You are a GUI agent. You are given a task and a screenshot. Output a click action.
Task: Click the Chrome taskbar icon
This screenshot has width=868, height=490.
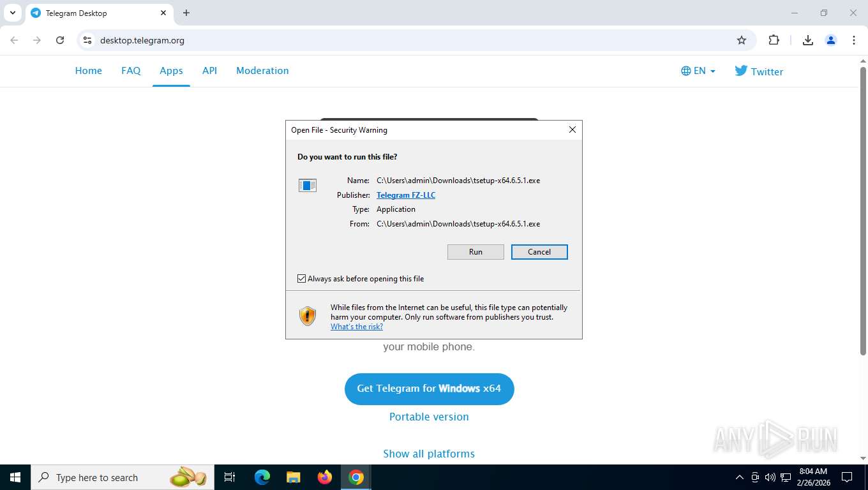click(x=356, y=477)
